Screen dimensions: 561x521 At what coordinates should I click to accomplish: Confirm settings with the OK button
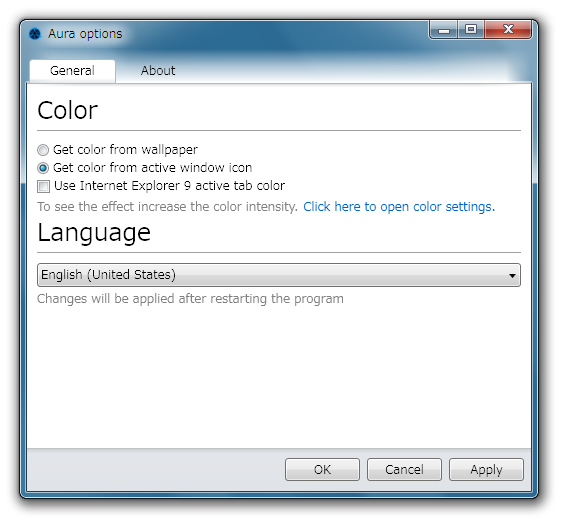[x=322, y=469]
